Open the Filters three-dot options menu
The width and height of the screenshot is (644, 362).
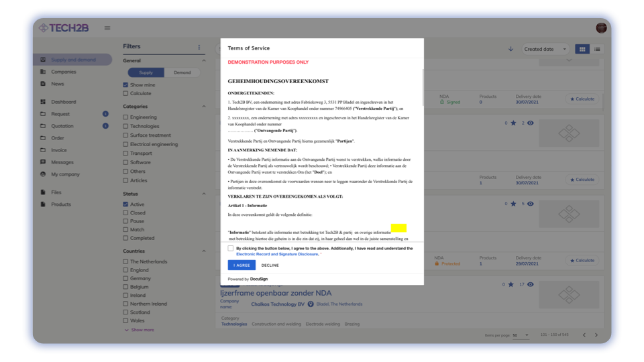click(x=199, y=47)
